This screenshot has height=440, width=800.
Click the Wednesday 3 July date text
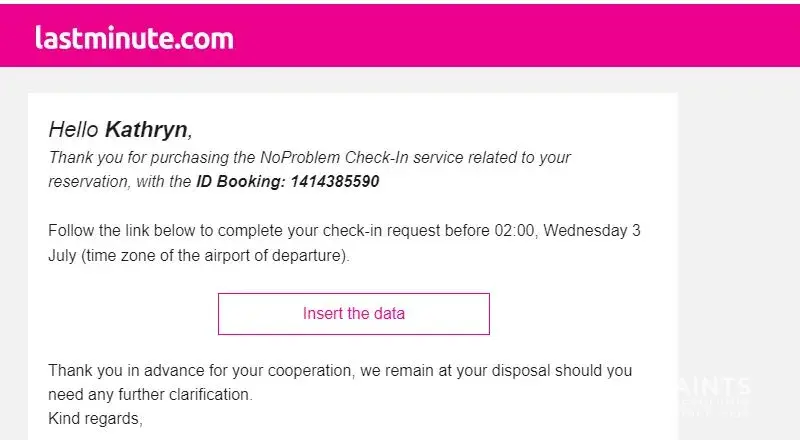(590, 231)
